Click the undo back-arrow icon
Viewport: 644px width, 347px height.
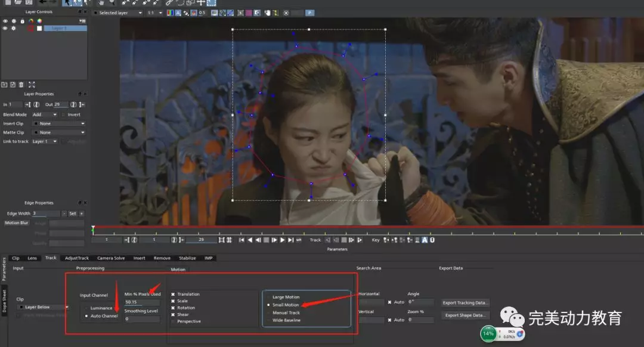(43, 2)
